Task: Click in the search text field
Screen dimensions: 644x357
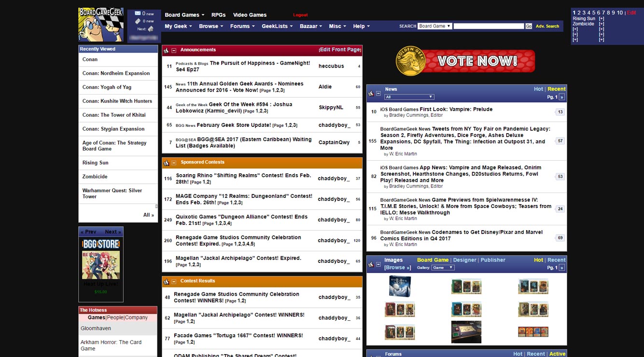Action: pos(489,26)
